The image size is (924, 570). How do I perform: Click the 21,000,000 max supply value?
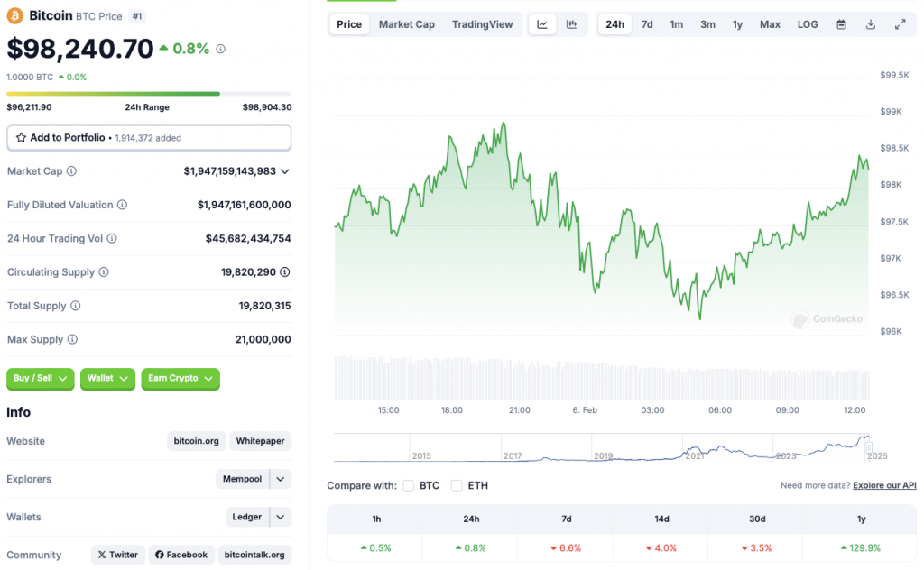263,339
